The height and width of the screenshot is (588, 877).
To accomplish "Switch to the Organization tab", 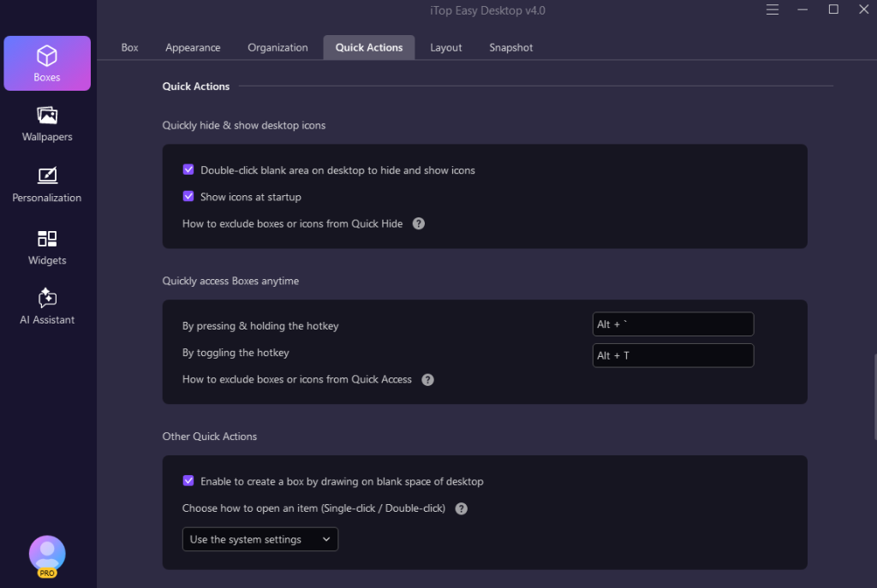I will pyautogui.click(x=277, y=48).
